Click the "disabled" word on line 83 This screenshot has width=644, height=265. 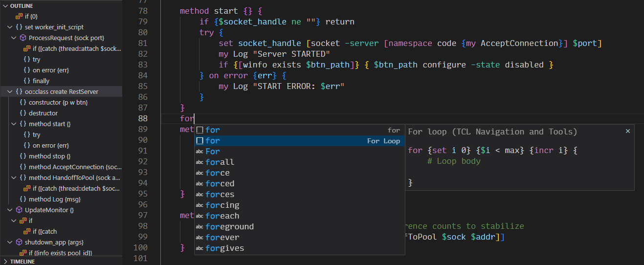point(524,65)
